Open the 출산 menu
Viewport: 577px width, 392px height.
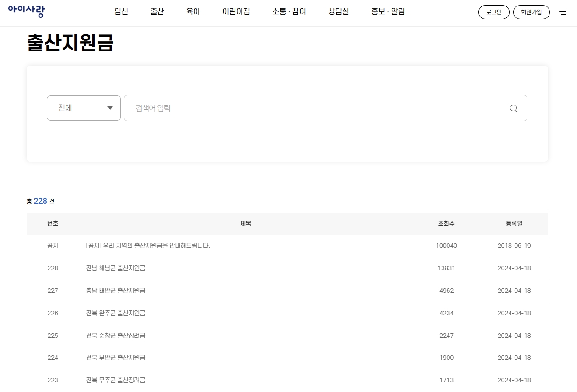coord(157,11)
